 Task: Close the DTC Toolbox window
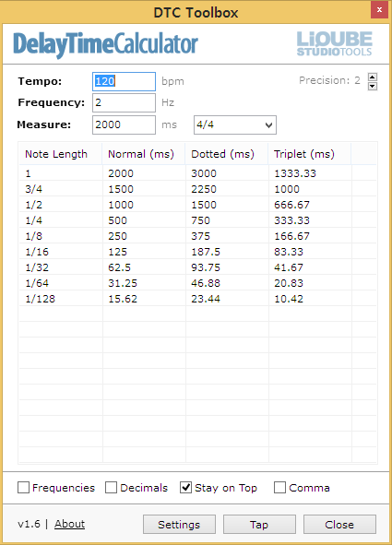tap(379, 10)
